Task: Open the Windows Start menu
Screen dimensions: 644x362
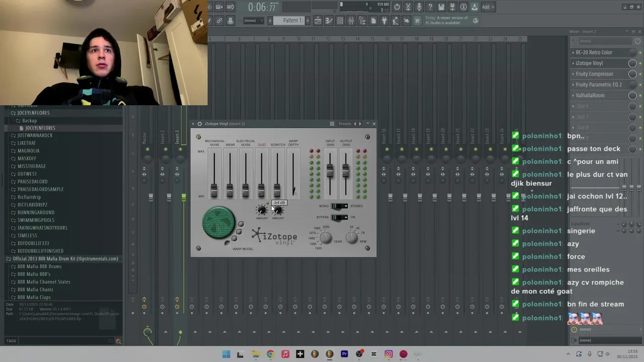Action: (226, 354)
